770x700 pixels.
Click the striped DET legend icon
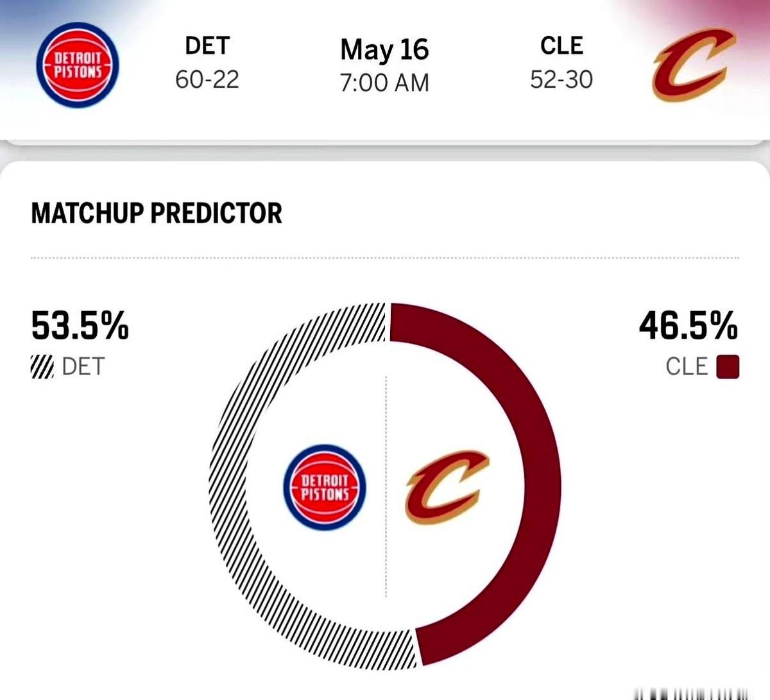tap(42, 368)
